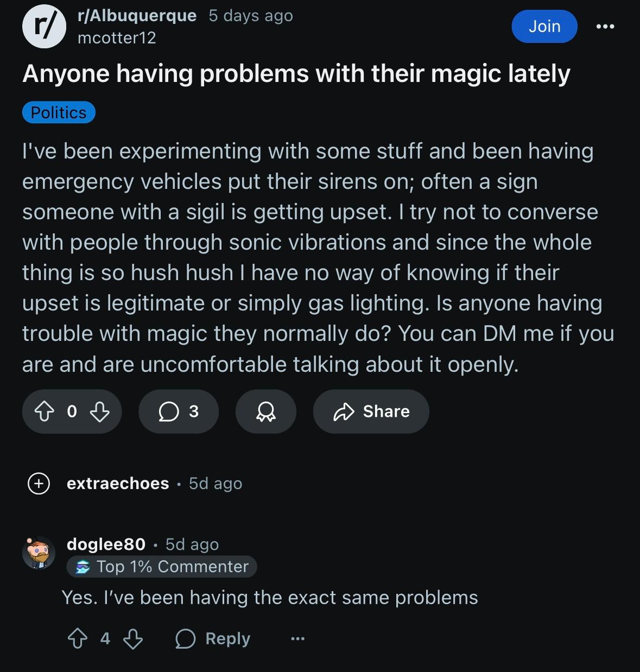
Task: Upvote doglee80's comment
Action: pos(78,638)
